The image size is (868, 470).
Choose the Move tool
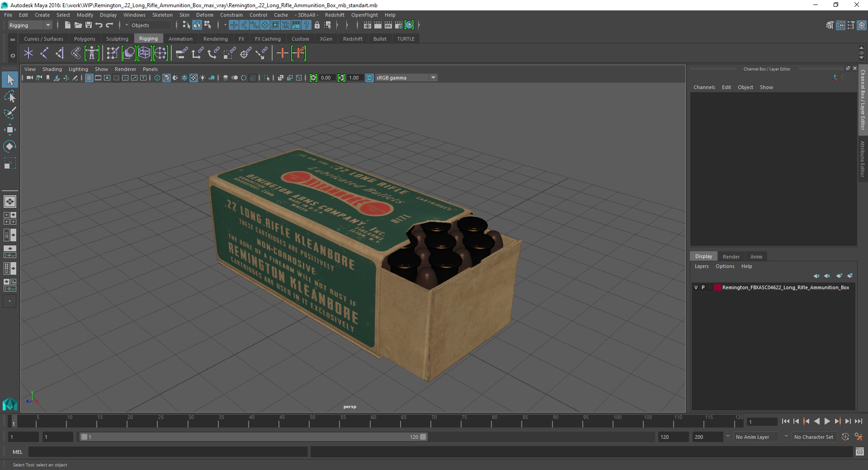click(x=10, y=130)
